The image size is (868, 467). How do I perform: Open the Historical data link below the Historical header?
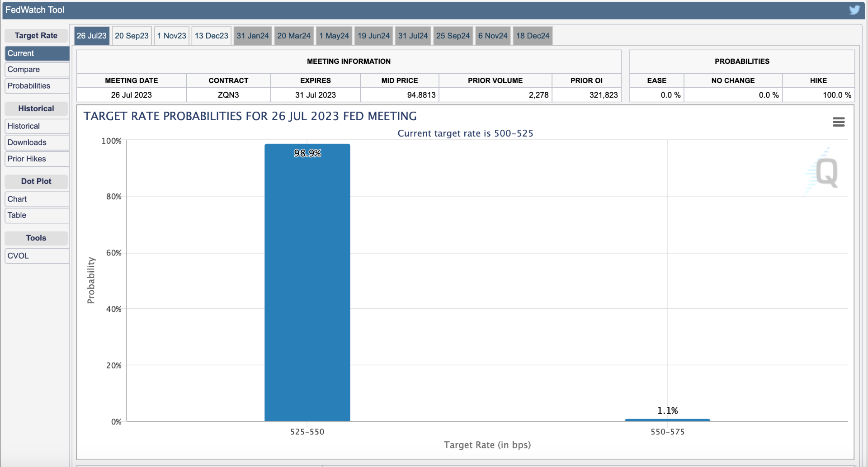pos(37,126)
